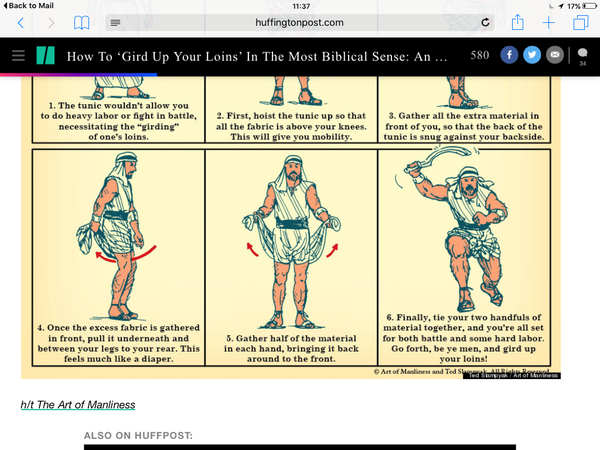Show all tabs overview icon

click(580, 23)
